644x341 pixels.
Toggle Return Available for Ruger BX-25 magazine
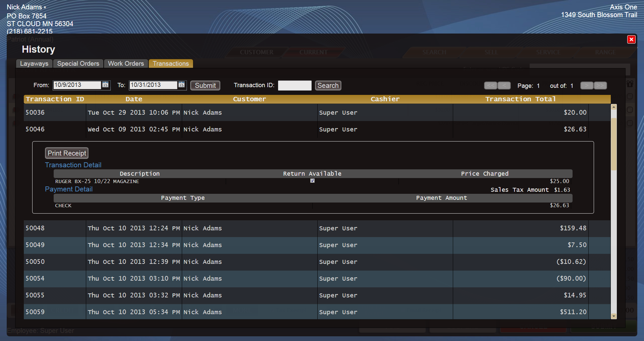coord(312,181)
